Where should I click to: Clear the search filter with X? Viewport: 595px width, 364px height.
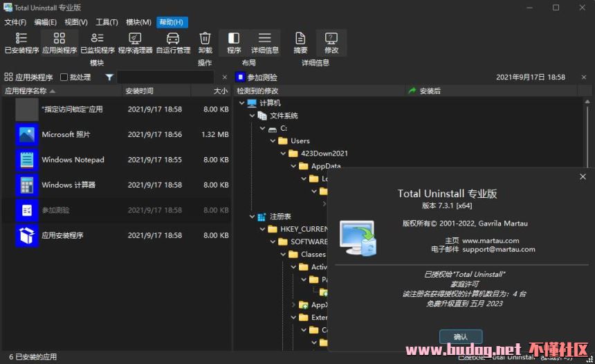coord(225,78)
